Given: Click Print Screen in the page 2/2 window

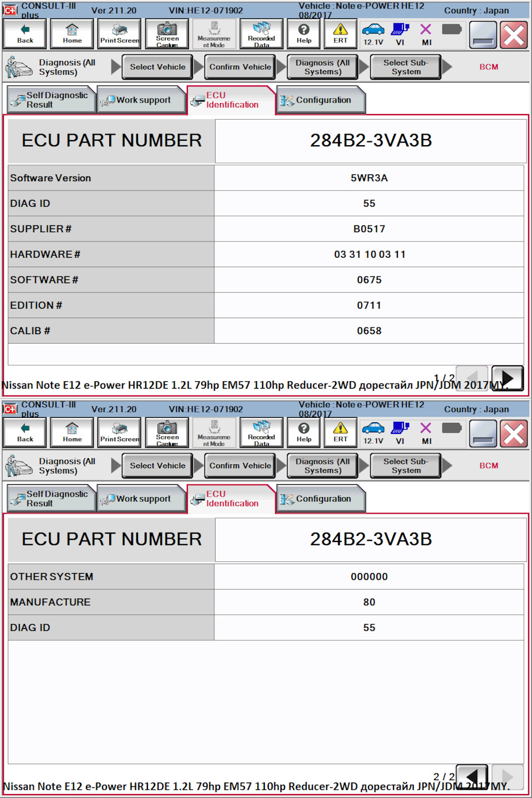Looking at the screenshot, I should (120, 433).
